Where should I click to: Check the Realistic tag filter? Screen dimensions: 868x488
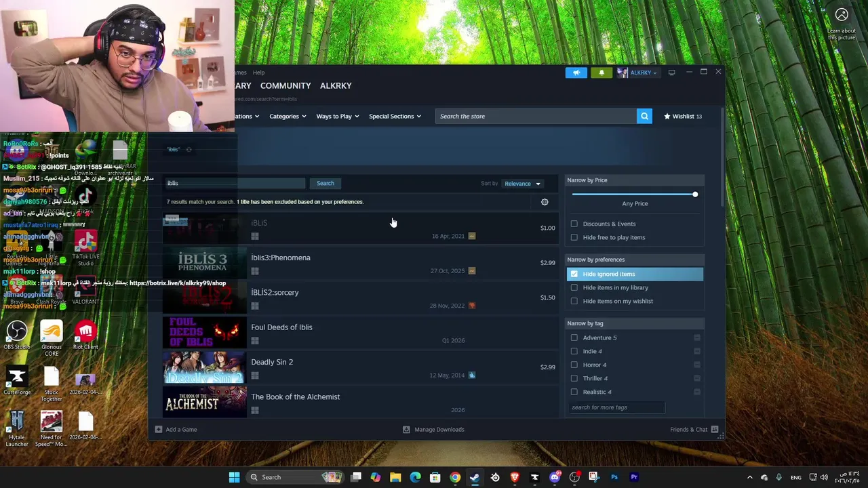tap(574, 392)
